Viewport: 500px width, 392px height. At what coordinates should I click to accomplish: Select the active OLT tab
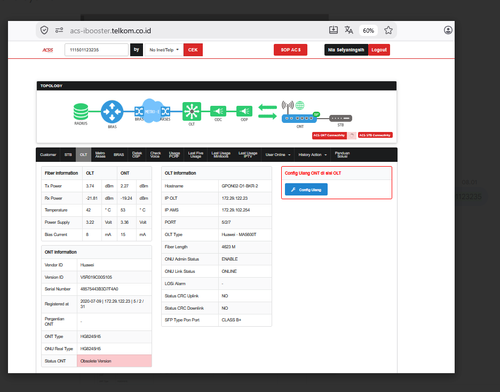pyautogui.click(x=83, y=155)
